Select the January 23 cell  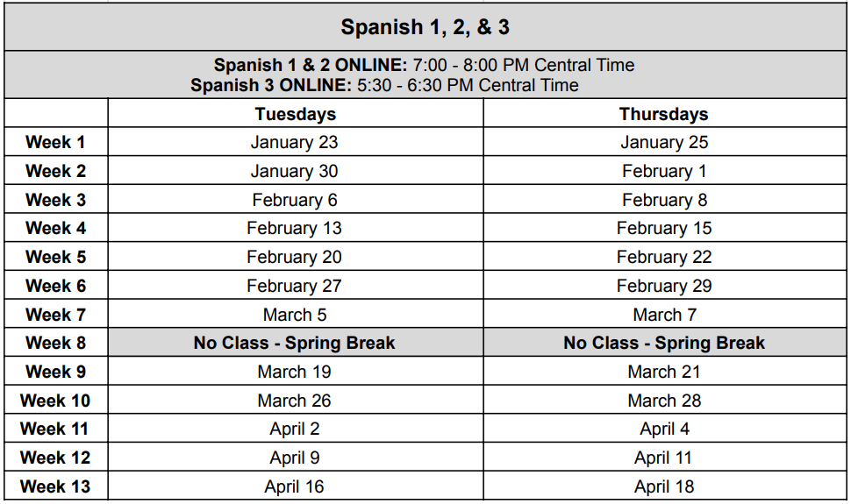tap(294, 142)
